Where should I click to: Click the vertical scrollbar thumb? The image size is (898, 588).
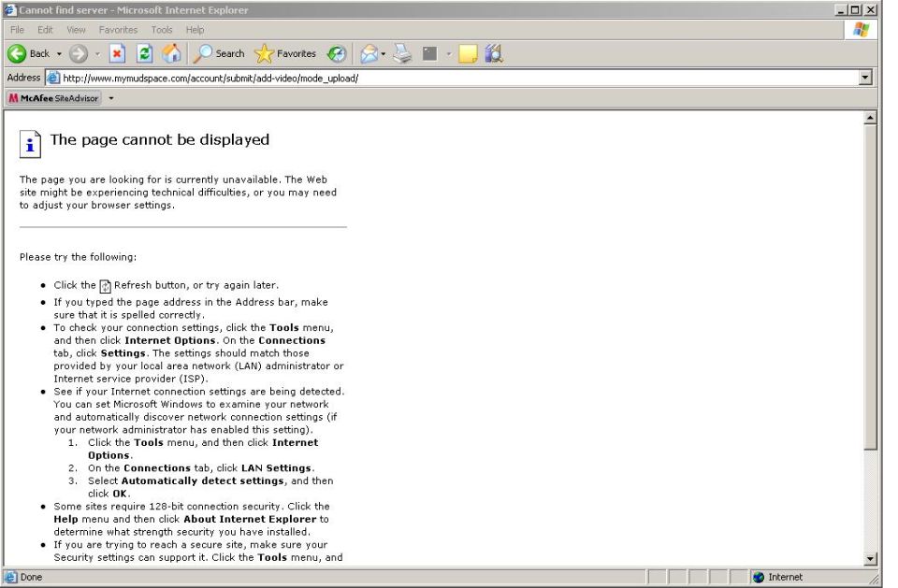[870, 287]
